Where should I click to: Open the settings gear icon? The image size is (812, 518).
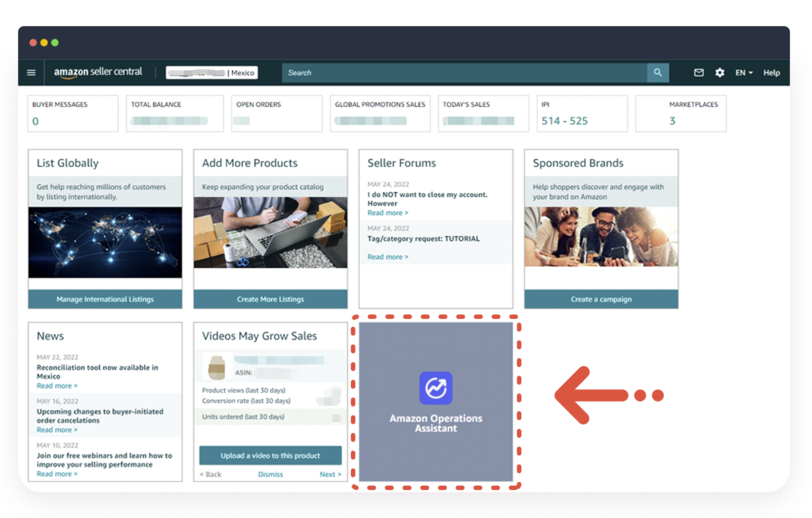click(720, 73)
